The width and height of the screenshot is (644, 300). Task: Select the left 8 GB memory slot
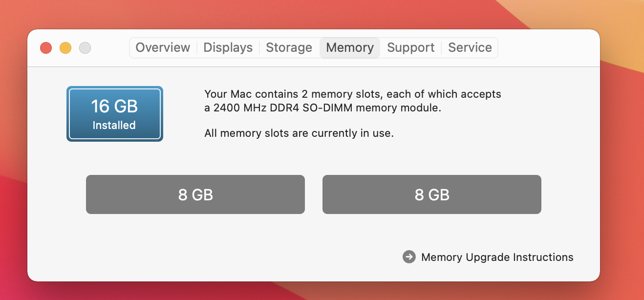tap(195, 194)
